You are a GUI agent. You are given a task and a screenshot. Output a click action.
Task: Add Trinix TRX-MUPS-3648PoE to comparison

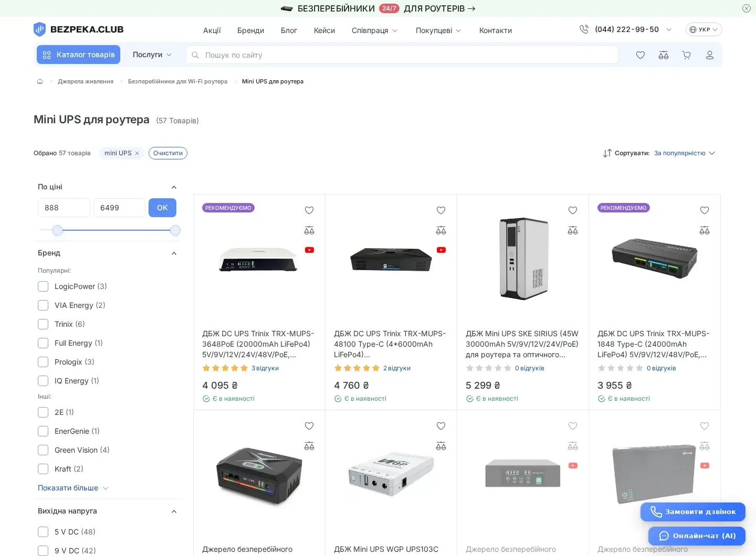309,230
